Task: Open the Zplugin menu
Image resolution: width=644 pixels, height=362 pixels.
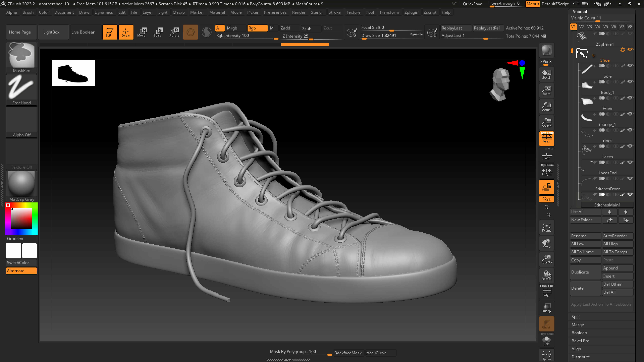Action: tap(412, 12)
